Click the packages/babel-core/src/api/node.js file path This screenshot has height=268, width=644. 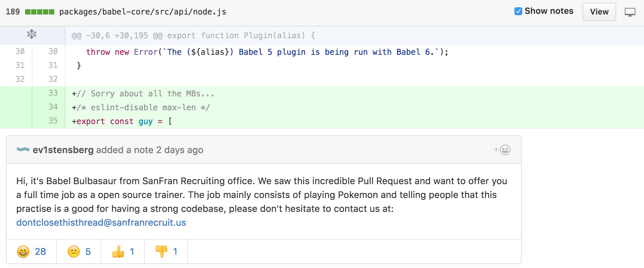point(143,12)
